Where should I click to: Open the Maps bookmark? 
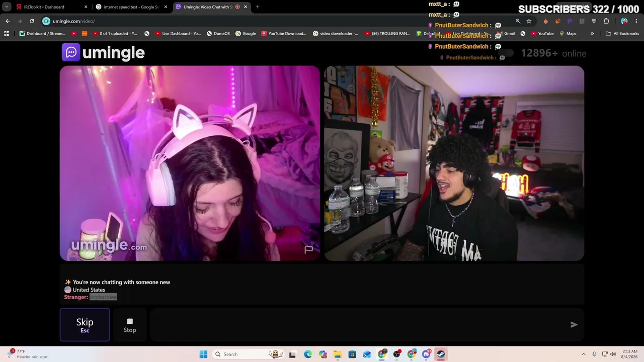tap(568, 34)
